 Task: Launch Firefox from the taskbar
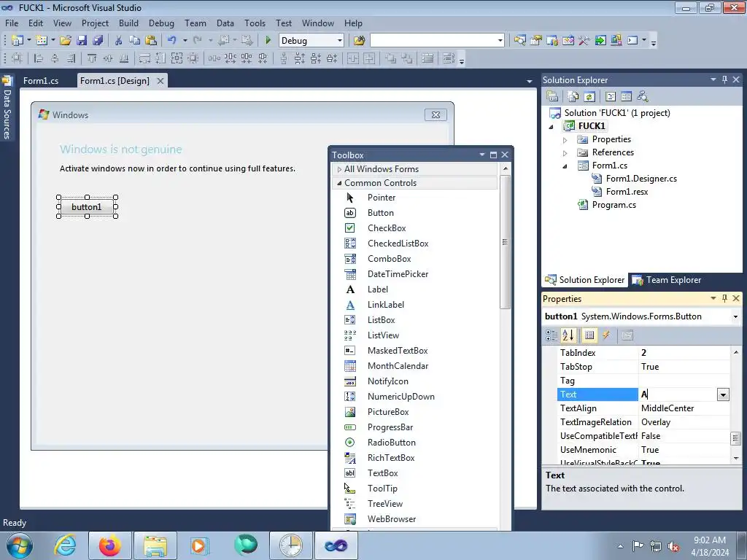pyautogui.click(x=109, y=545)
